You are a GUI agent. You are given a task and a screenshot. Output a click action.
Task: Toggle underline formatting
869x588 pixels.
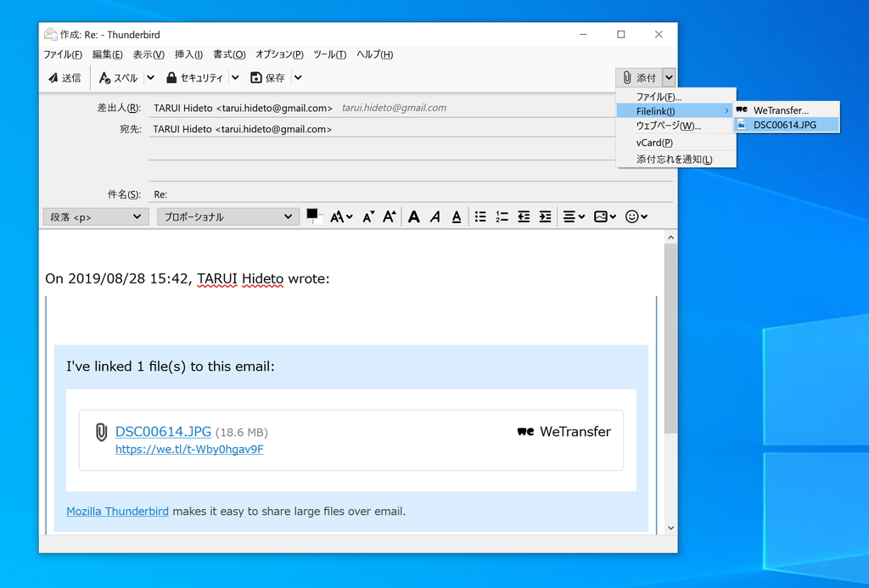tap(456, 216)
